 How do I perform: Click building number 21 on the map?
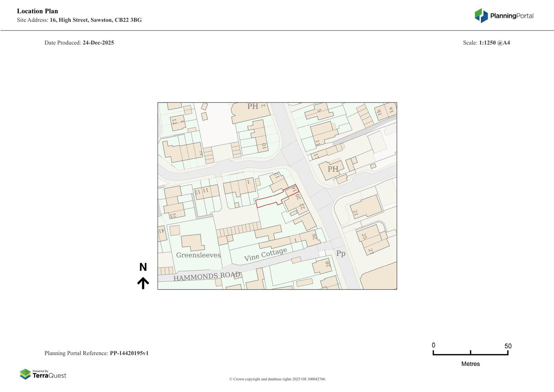pos(355,213)
